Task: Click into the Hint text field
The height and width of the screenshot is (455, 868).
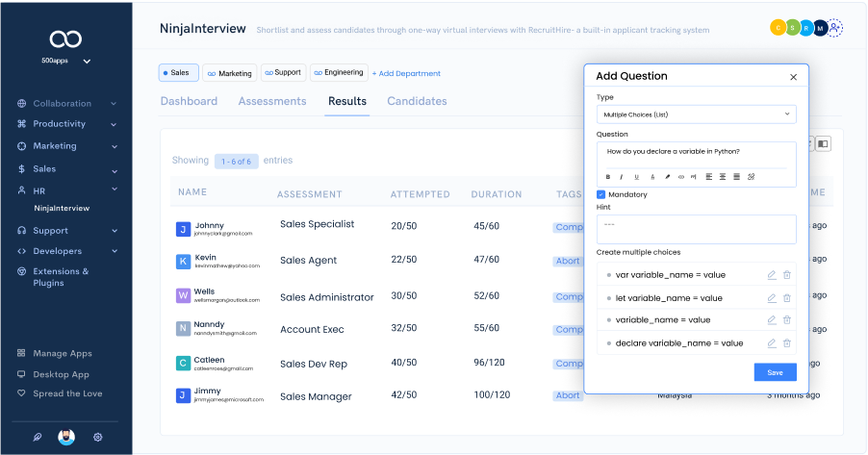Action: coord(696,229)
